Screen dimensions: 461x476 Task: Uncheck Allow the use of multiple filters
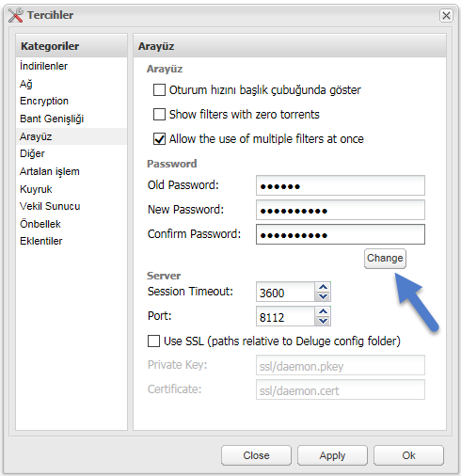click(x=159, y=138)
